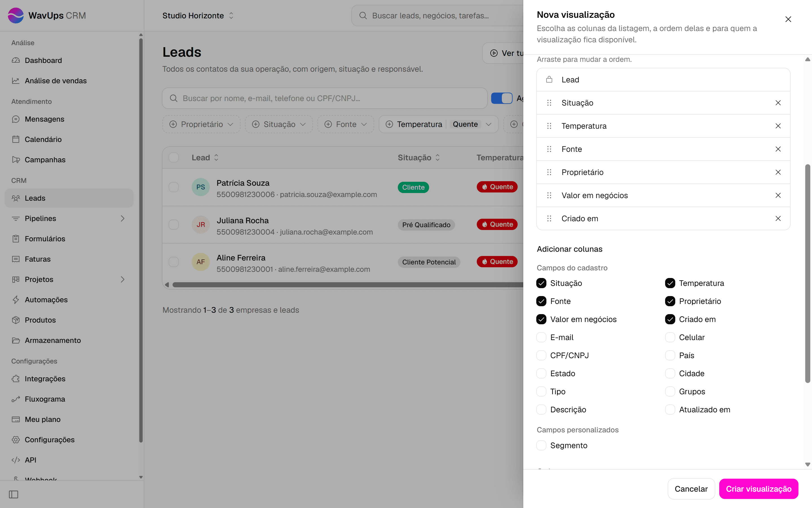Select the Patrícia Souza row checkbox

pos(173,187)
